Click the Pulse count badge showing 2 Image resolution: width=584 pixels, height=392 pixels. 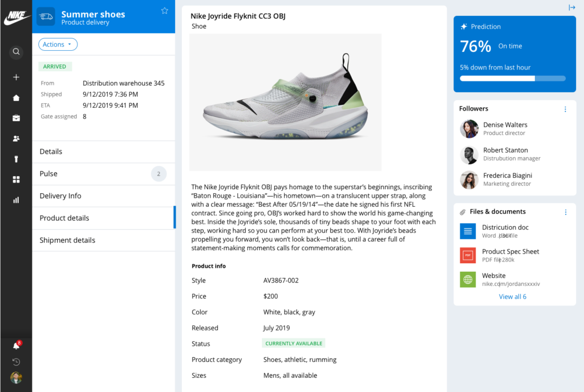[159, 174]
